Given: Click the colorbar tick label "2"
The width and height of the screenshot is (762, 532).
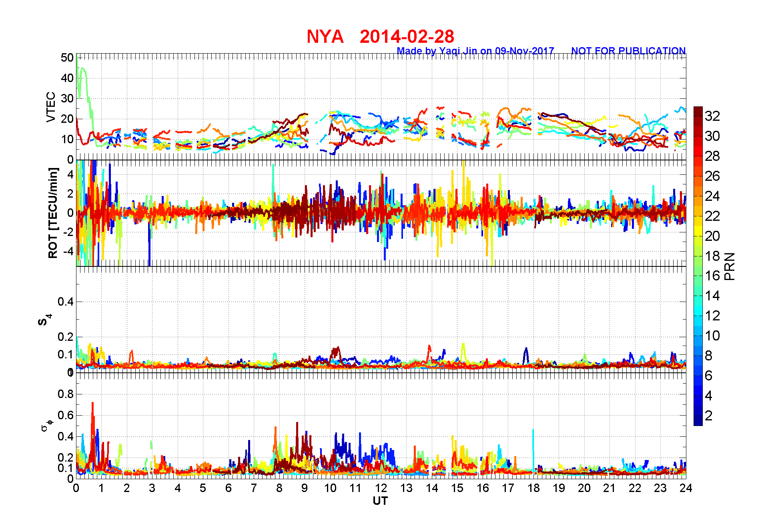Looking at the screenshot, I should (x=708, y=416).
